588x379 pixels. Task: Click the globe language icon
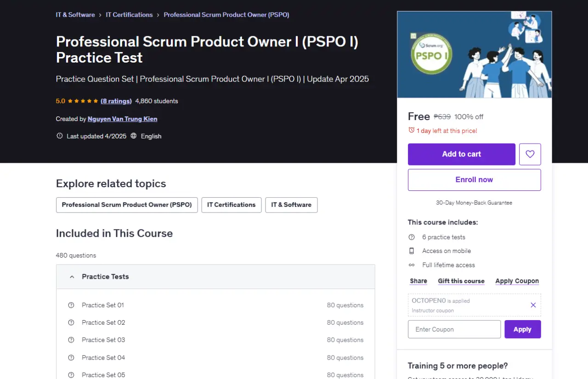click(134, 136)
